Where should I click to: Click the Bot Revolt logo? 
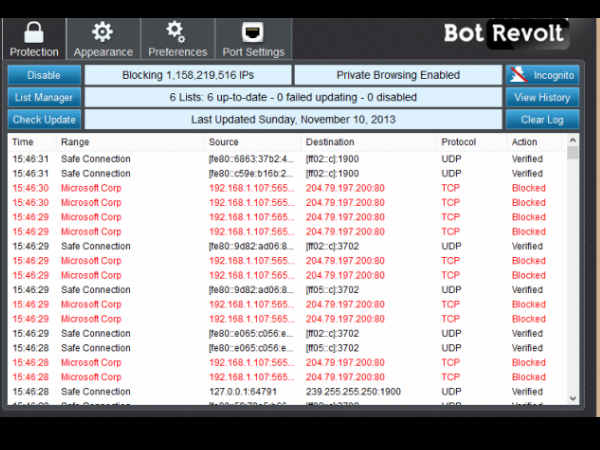tap(506, 34)
